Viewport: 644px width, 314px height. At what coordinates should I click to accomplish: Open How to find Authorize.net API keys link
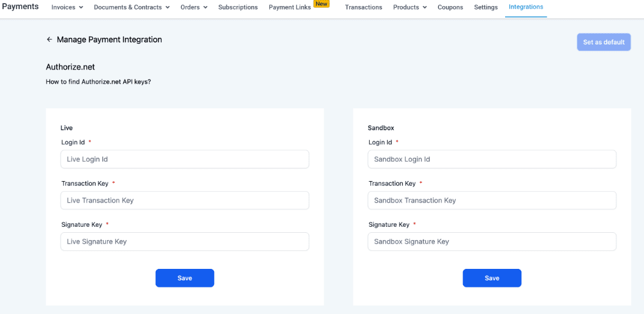click(98, 81)
